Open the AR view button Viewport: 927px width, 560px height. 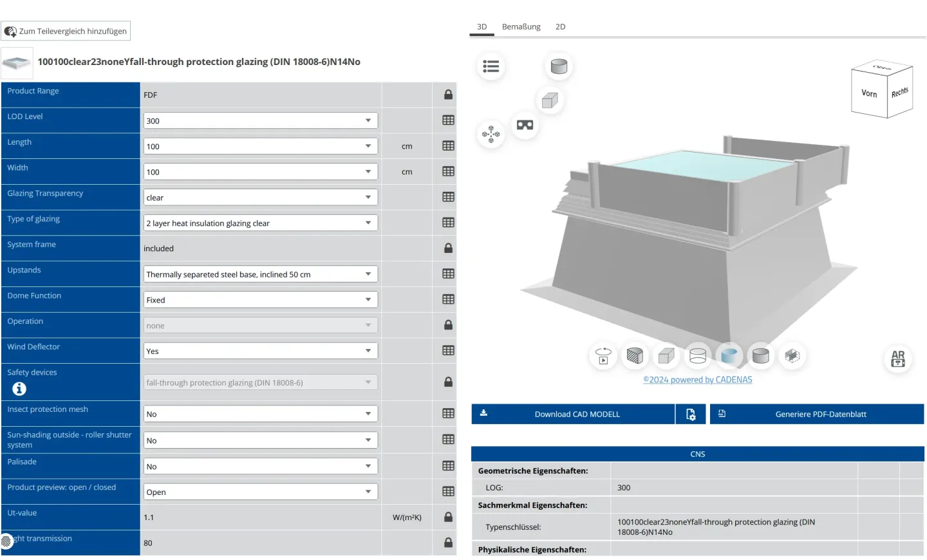897,359
